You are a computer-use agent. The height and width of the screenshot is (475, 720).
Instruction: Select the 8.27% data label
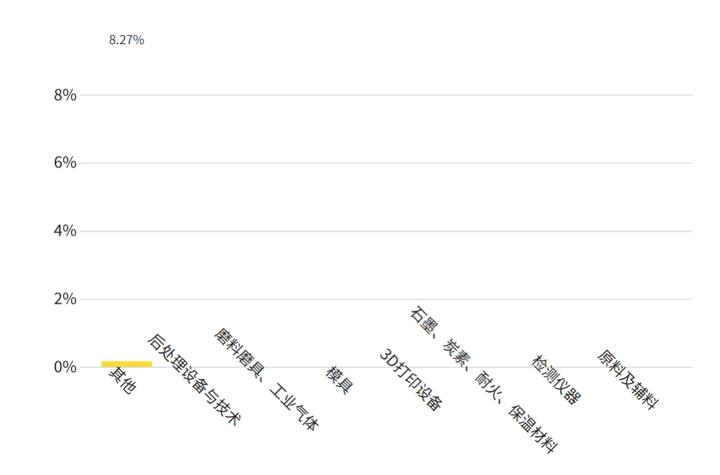pos(126,40)
